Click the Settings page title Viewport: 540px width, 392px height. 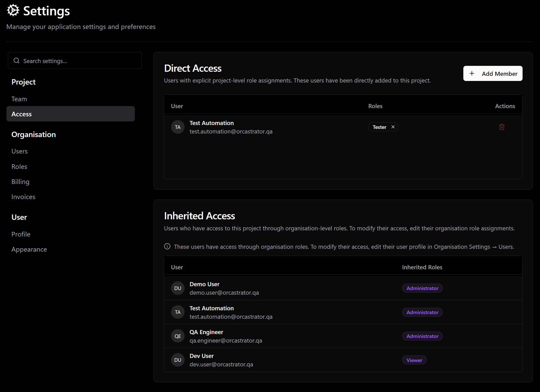pos(46,11)
